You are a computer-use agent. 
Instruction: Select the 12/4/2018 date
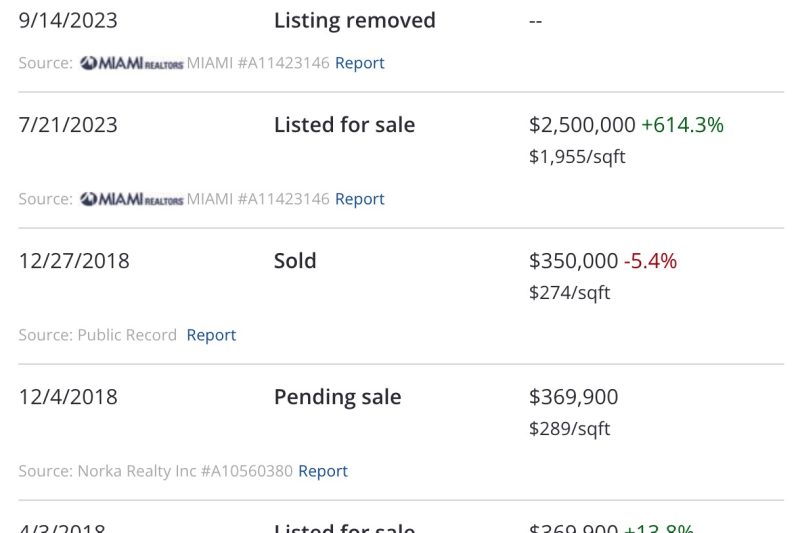point(68,397)
